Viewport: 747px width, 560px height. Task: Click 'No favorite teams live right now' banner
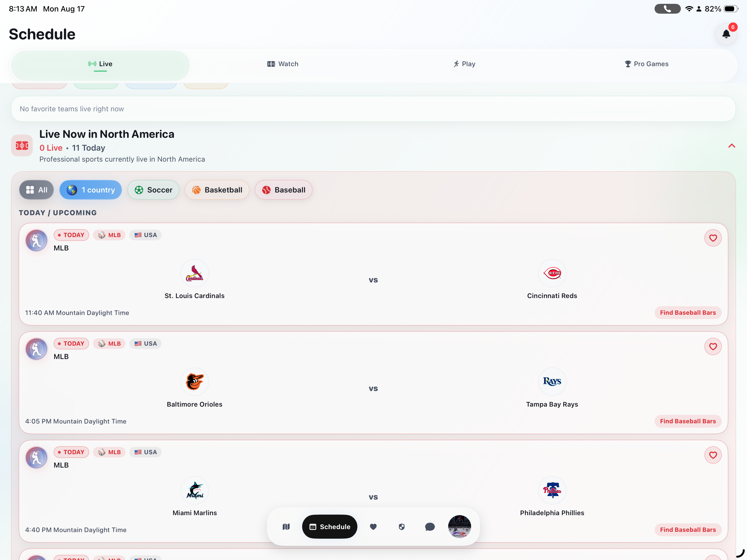[x=373, y=109]
